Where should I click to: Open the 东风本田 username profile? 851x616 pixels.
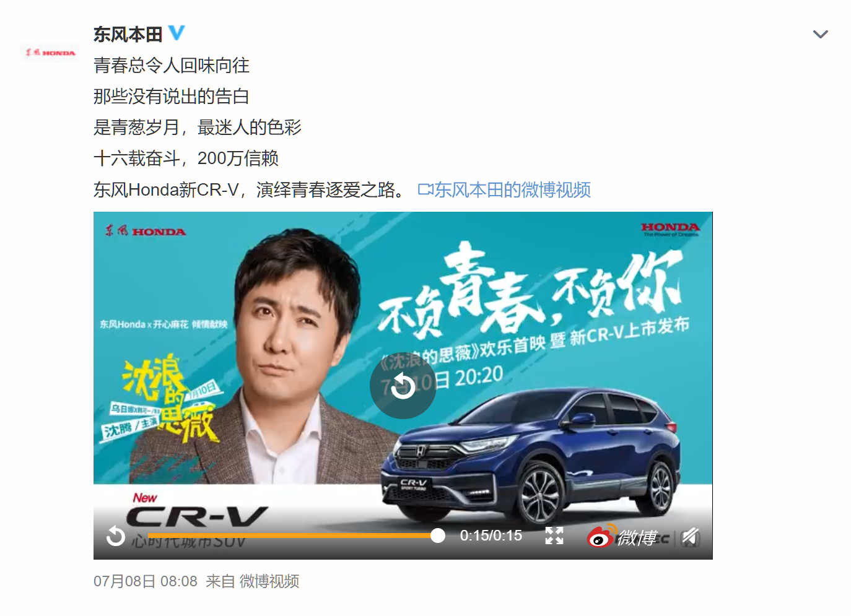click(128, 34)
